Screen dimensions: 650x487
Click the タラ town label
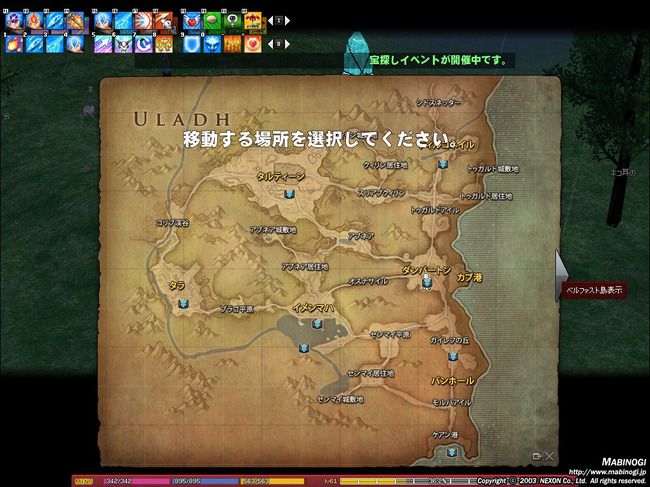pyautogui.click(x=177, y=286)
